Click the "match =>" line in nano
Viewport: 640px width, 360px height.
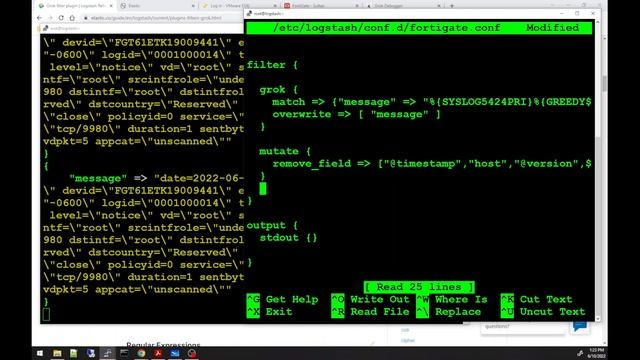(432, 102)
